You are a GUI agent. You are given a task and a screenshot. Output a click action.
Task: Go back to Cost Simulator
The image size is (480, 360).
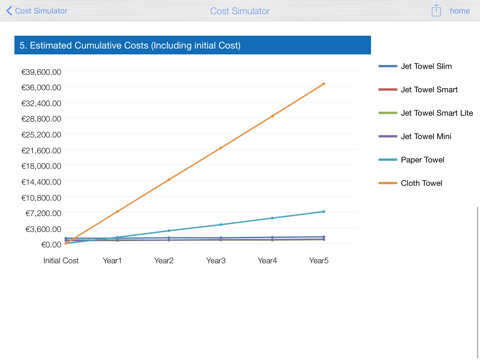tap(37, 11)
